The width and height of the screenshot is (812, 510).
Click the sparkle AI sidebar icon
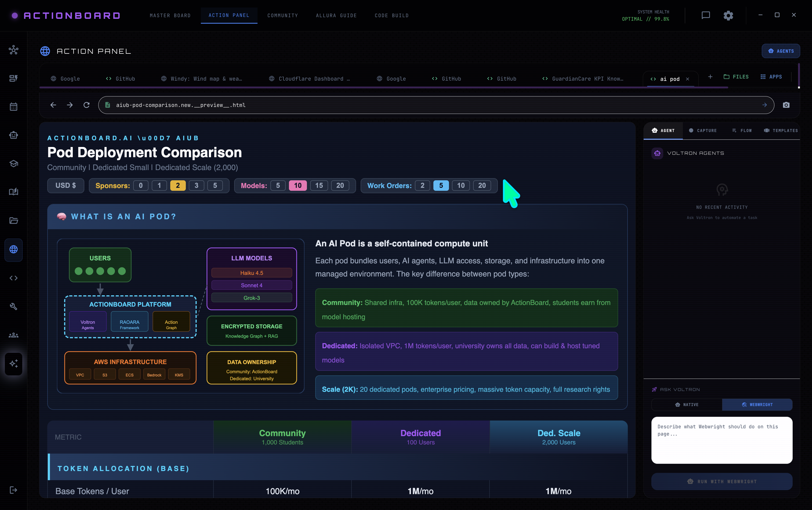(13, 364)
